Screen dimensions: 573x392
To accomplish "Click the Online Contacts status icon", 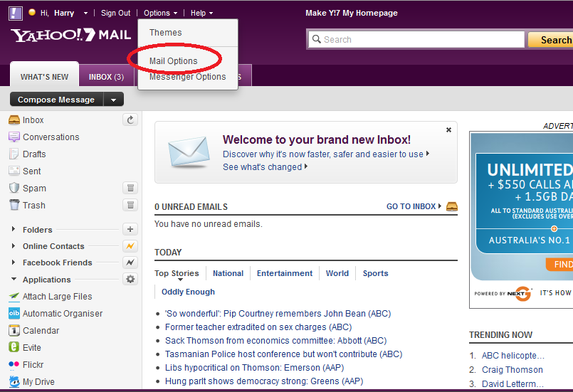I will point(130,246).
